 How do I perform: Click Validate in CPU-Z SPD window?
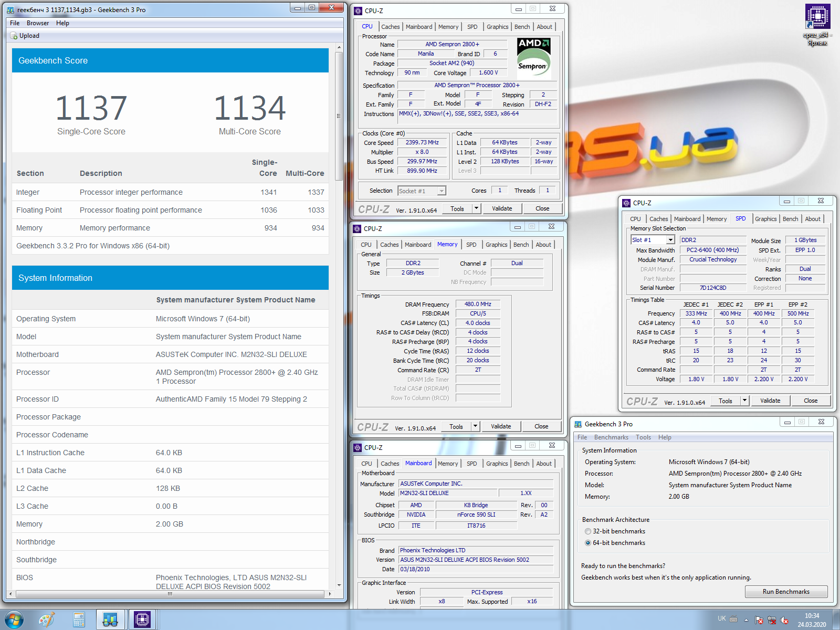tap(770, 401)
